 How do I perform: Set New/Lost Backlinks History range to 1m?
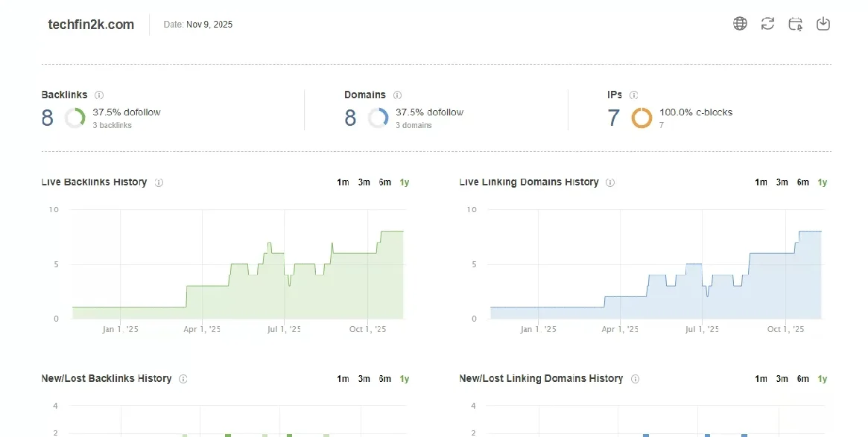click(x=343, y=379)
